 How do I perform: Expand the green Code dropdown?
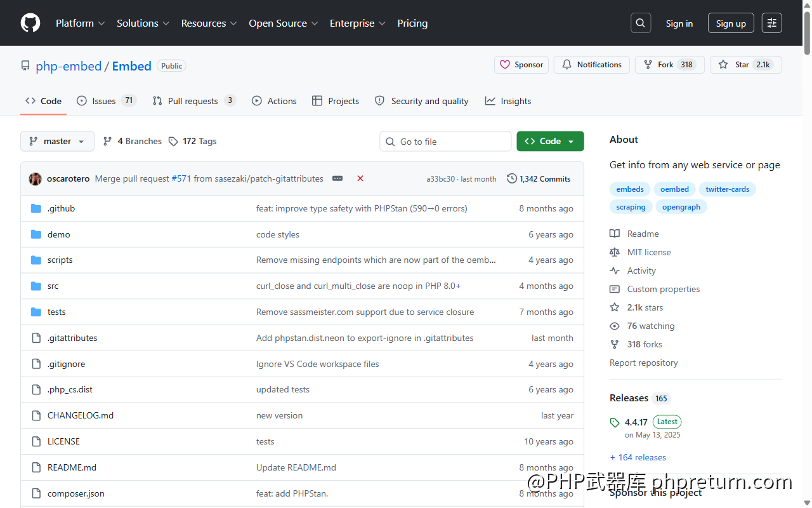(x=550, y=142)
